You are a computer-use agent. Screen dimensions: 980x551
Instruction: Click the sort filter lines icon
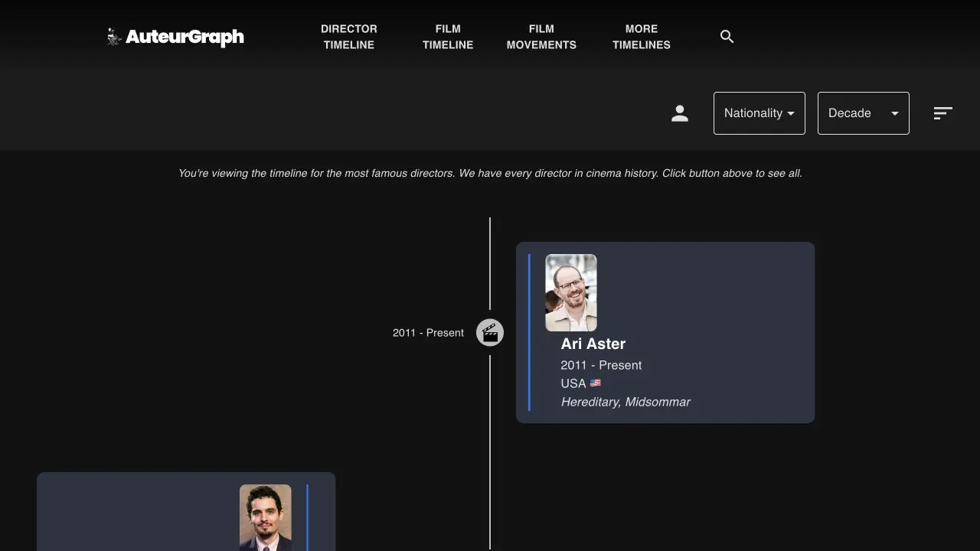click(x=943, y=113)
